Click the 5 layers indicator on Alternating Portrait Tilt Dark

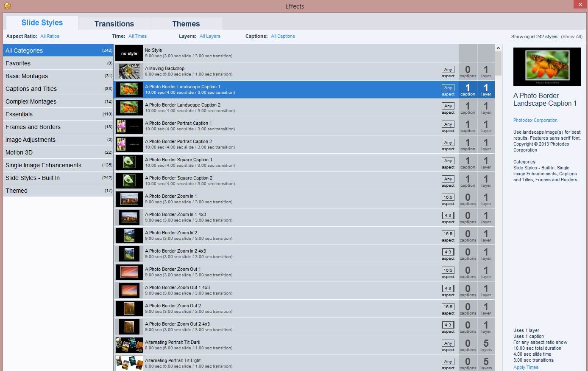pyautogui.click(x=485, y=345)
